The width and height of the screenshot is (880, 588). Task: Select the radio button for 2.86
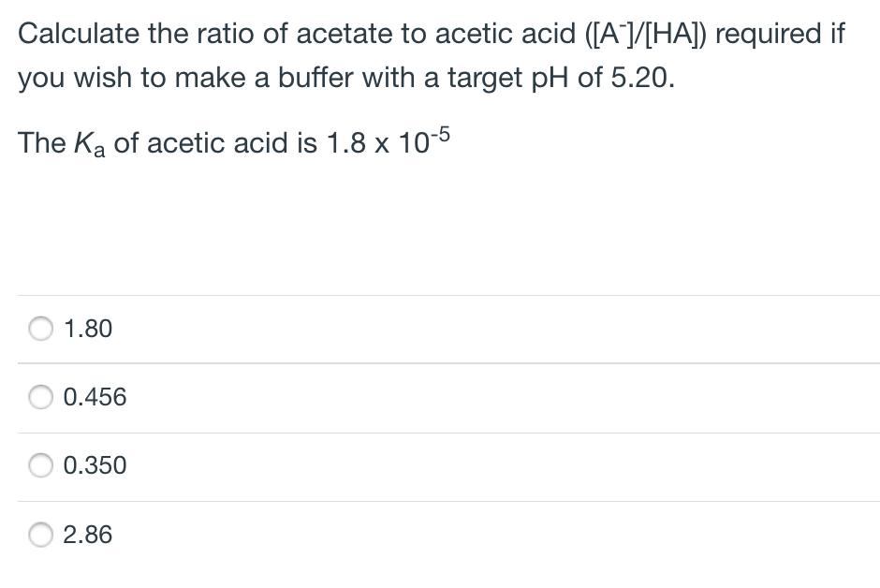click(40, 535)
